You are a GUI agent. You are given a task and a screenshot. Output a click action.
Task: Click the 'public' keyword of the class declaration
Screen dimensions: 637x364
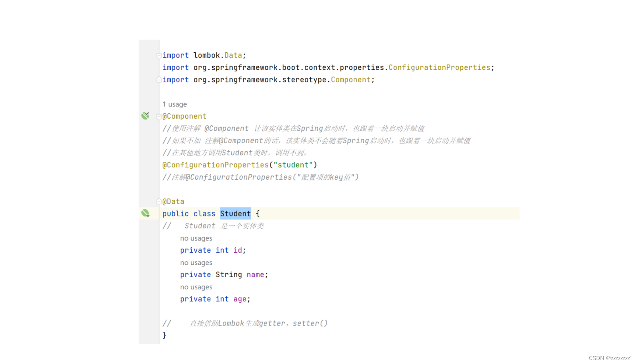point(175,214)
